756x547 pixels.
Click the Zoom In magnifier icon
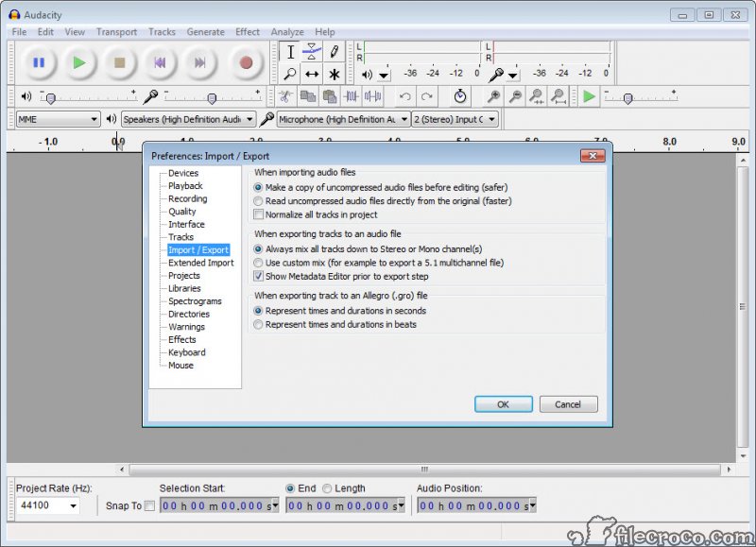pyautogui.click(x=493, y=97)
